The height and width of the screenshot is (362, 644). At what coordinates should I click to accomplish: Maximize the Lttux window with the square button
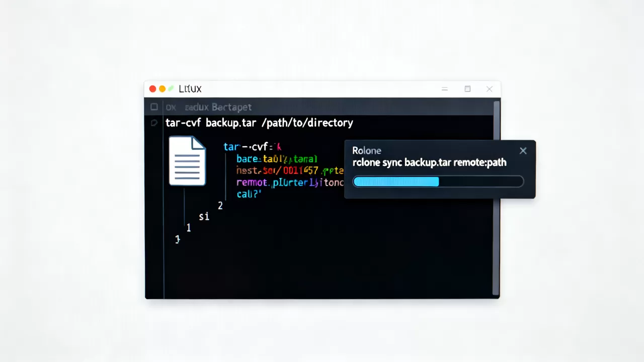467,89
